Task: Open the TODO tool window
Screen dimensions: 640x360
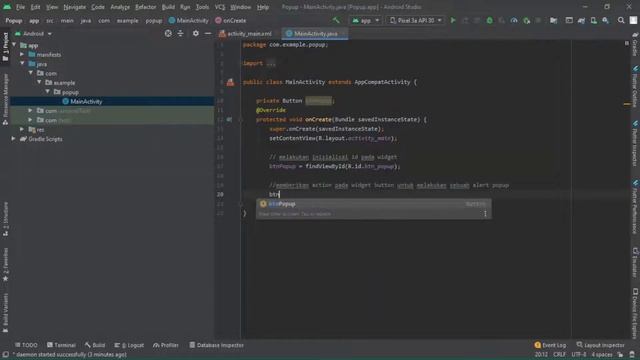Action: [26, 345]
